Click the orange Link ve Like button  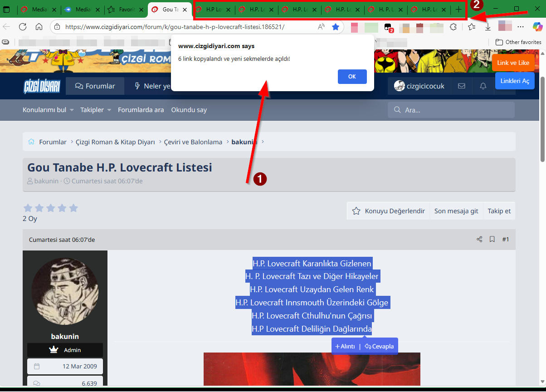(513, 63)
